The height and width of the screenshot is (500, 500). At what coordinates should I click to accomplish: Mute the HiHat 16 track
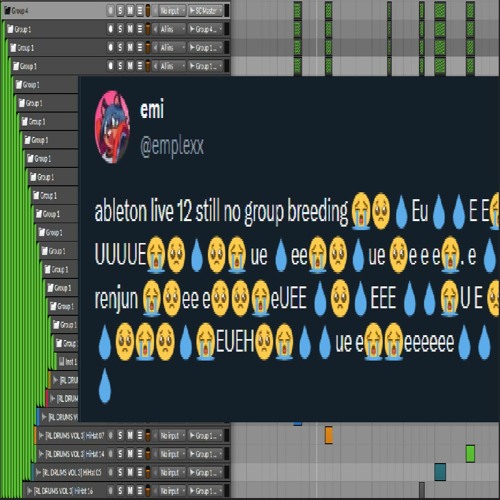pyautogui.click(x=130, y=491)
